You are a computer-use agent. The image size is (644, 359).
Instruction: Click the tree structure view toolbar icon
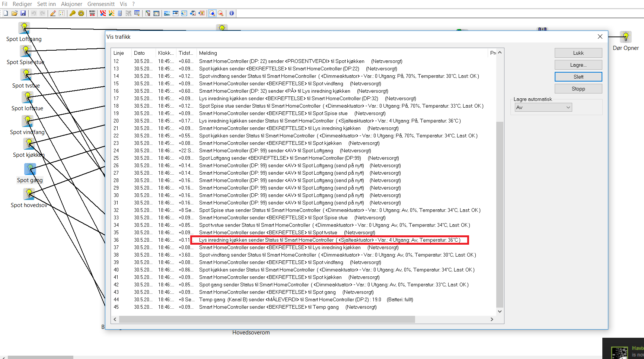[x=148, y=13]
